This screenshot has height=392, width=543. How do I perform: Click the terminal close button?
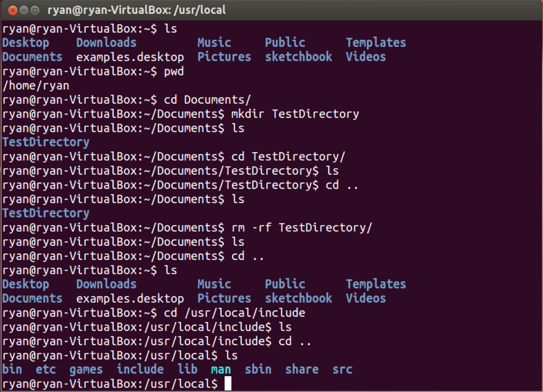pyautogui.click(x=12, y=10)
